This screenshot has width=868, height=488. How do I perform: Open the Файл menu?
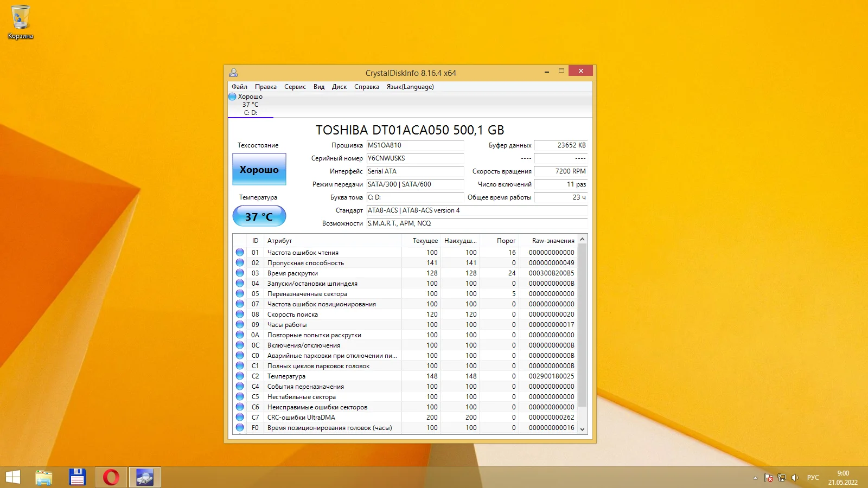click(239, 87)
